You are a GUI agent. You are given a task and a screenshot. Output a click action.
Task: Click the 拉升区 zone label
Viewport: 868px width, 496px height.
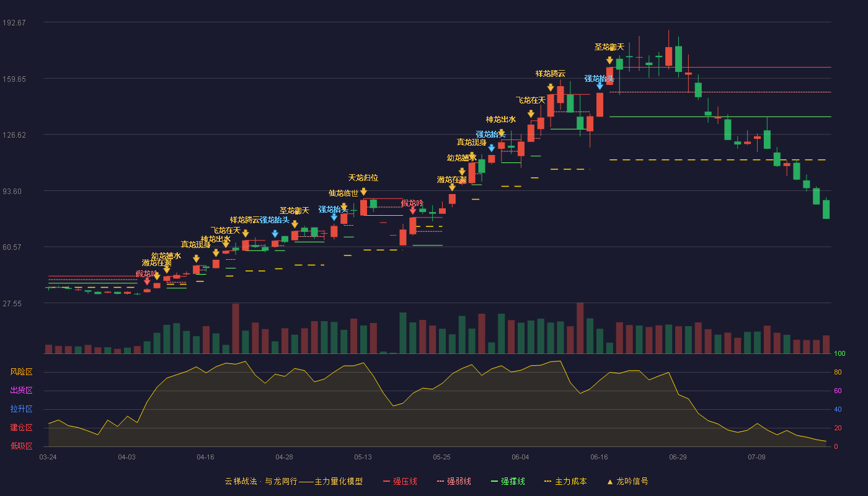coord(21,409)
